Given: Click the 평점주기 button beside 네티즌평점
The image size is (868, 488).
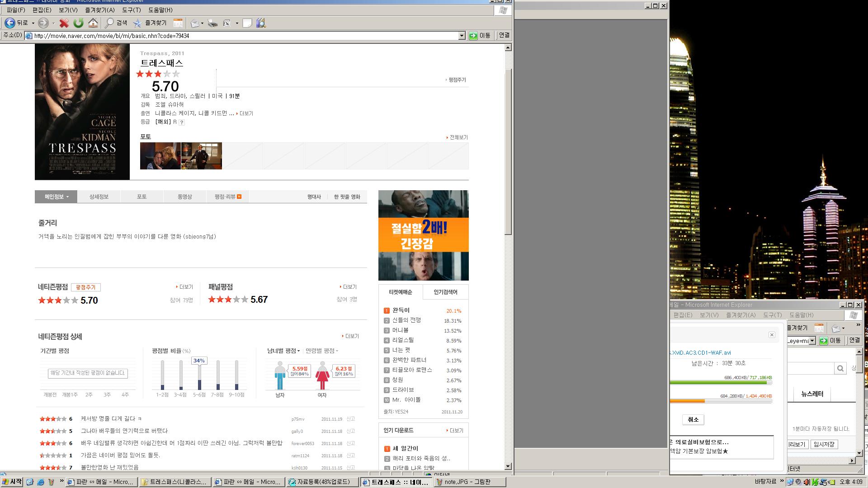Looking at the screenshot, I should pos(86,287).
